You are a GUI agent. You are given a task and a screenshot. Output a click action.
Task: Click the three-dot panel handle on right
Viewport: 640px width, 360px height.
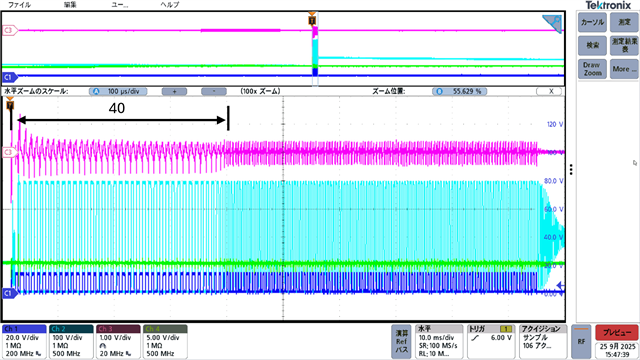click(571, 169)
